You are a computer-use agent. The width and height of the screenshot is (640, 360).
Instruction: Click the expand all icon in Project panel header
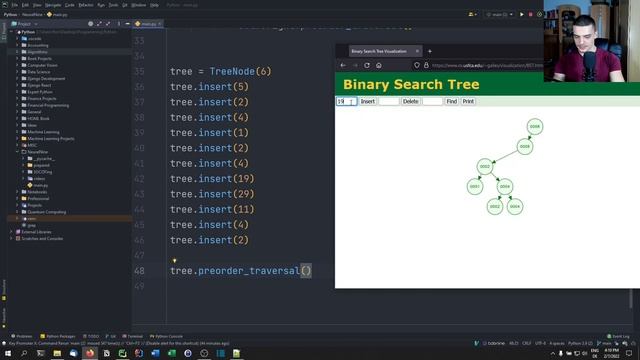[99, 24]
